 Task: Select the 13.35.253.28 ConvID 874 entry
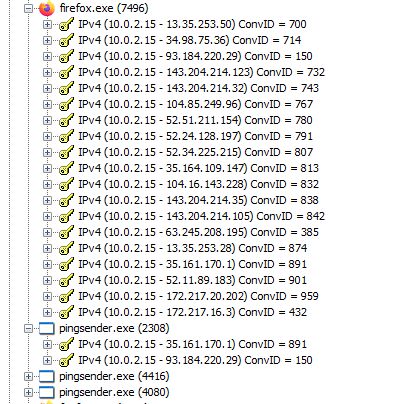click(x=193, y=248)
